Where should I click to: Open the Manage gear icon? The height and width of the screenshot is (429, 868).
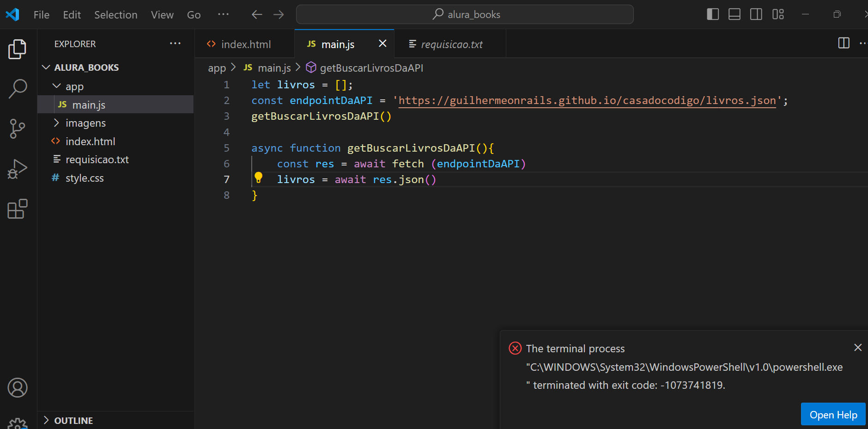coord(18,423)
